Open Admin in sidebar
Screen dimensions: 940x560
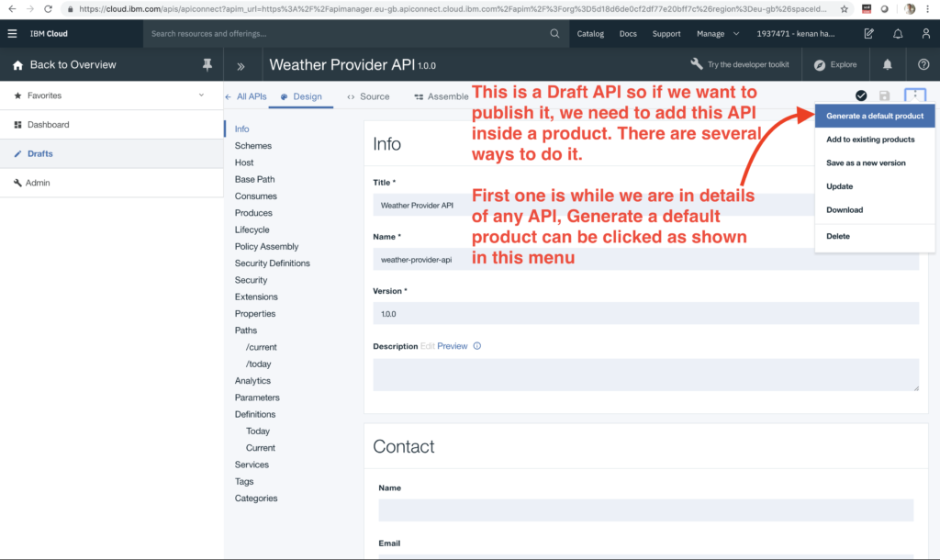[x=111, y=183]
